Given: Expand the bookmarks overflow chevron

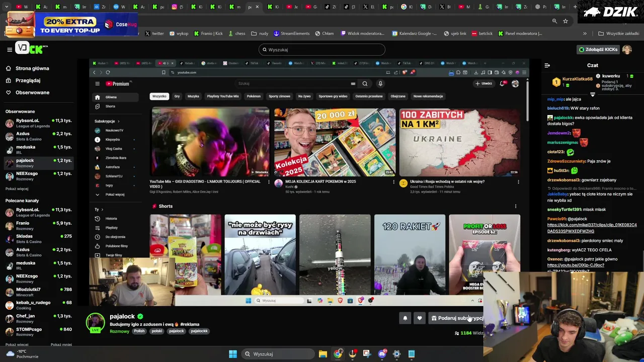Looking at the screenshot, I should click(x=585, y=34).
